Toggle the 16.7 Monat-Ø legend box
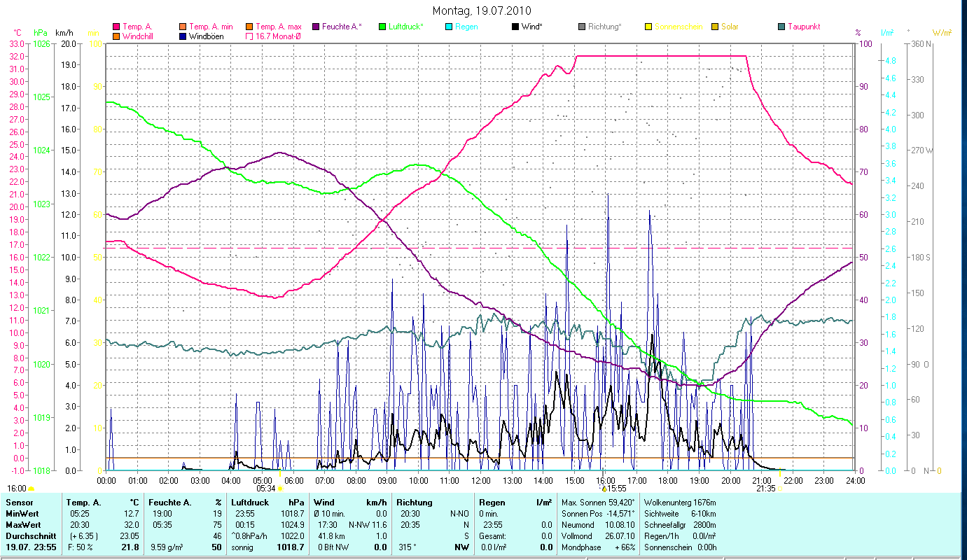Viewport: 967px width, 560px height. point(249,36)
